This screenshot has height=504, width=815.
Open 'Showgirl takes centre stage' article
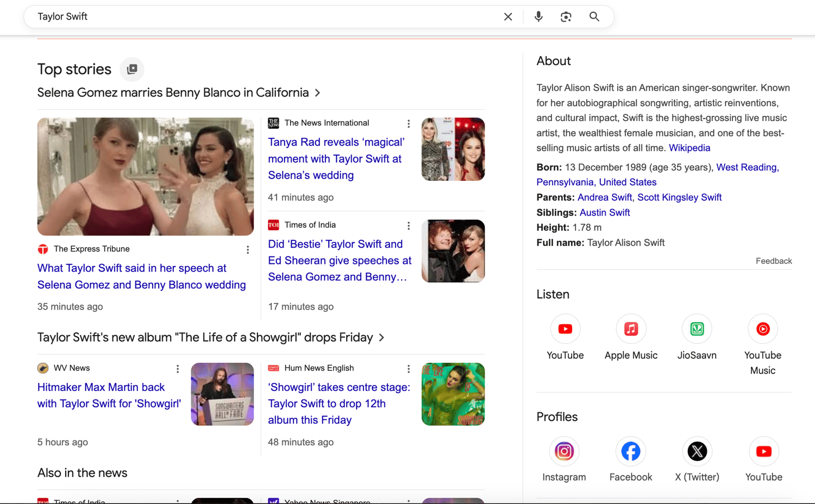[x=339, y=404]
